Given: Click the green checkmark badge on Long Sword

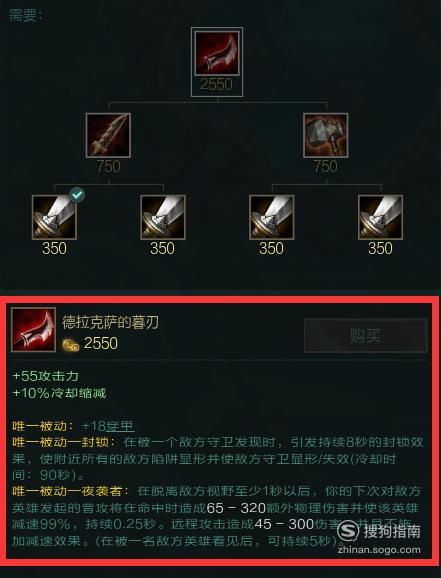Looking at the screenshot, I should tap(77, 195).
